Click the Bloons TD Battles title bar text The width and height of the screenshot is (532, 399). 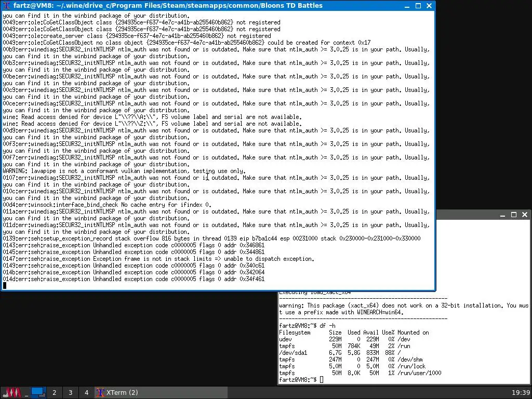[x=168, y=6]
